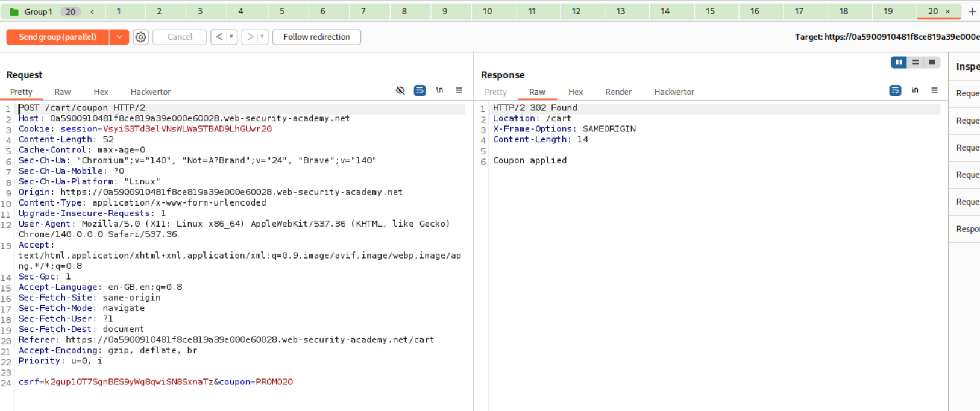Show non-printable chars (\n) in Request panel
The image size is (980, 411).
[439, 90]
